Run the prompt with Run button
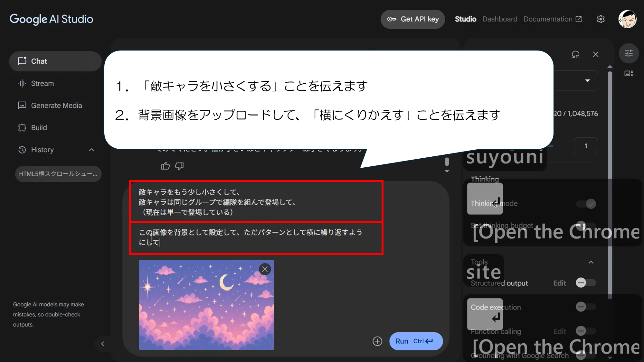Viewport: 644px width, 362px height. [x=416, y=341]
